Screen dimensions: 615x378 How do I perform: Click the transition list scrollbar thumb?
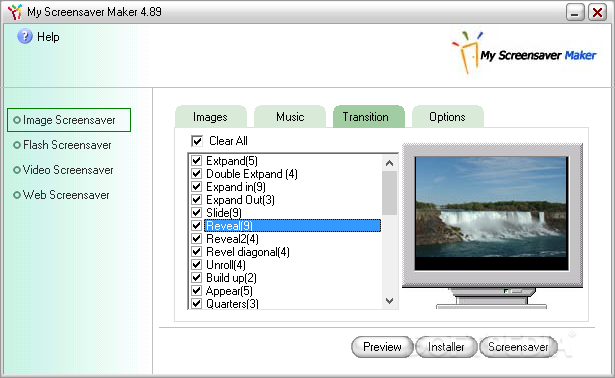point(389,193)
